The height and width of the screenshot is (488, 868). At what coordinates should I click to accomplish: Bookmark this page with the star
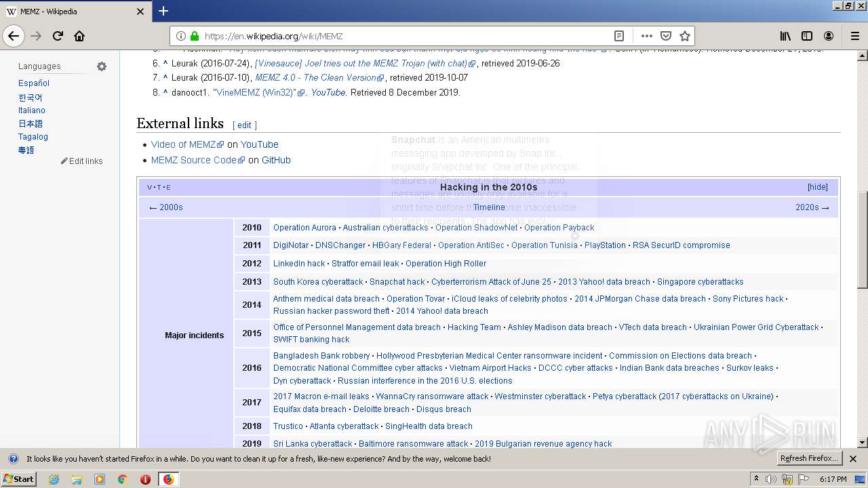coord(685,36)
